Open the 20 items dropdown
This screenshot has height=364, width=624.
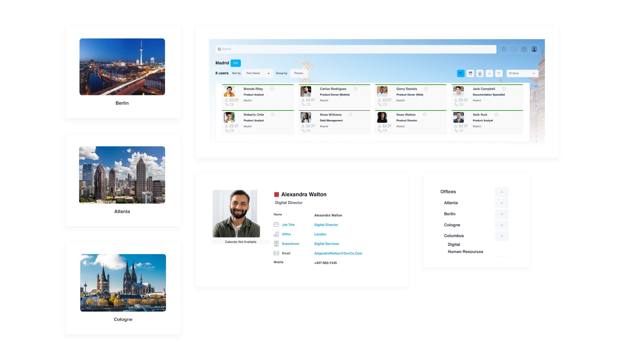tap(522, 73)
